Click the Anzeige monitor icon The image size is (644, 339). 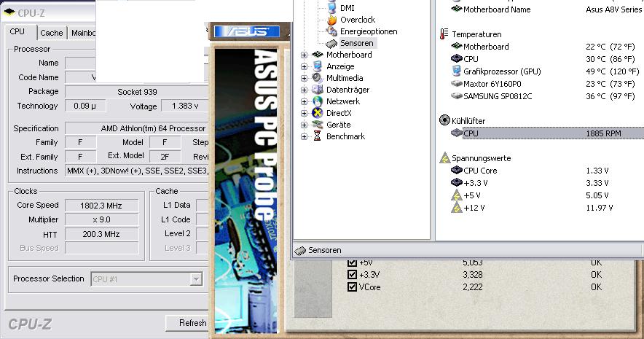tap(318, 66)
